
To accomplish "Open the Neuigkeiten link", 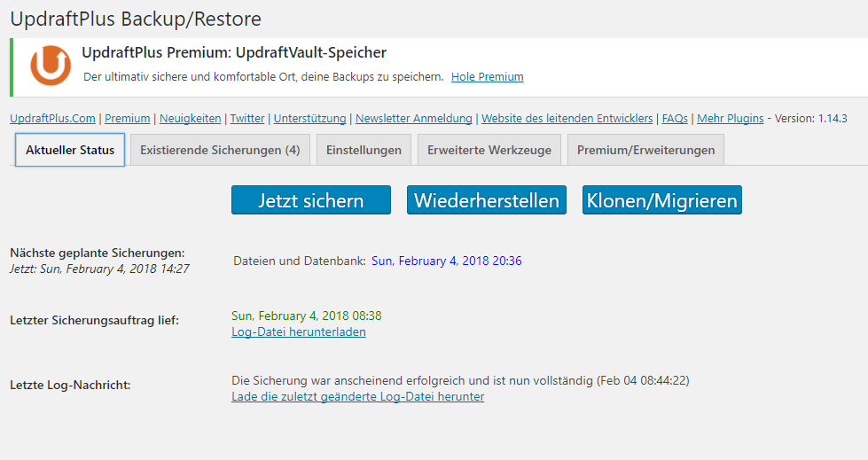I will pos(190,119).
